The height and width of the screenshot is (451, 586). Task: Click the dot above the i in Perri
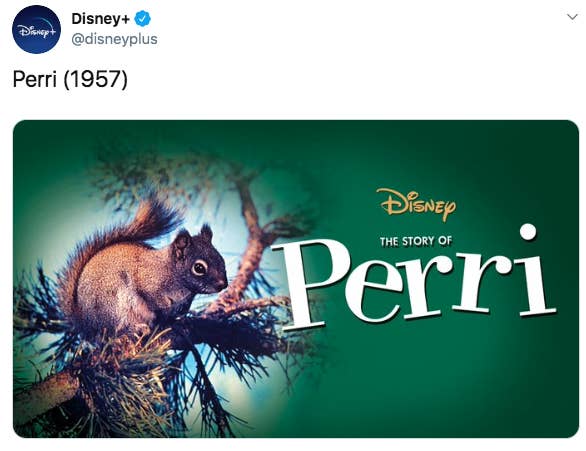(528, 232)
